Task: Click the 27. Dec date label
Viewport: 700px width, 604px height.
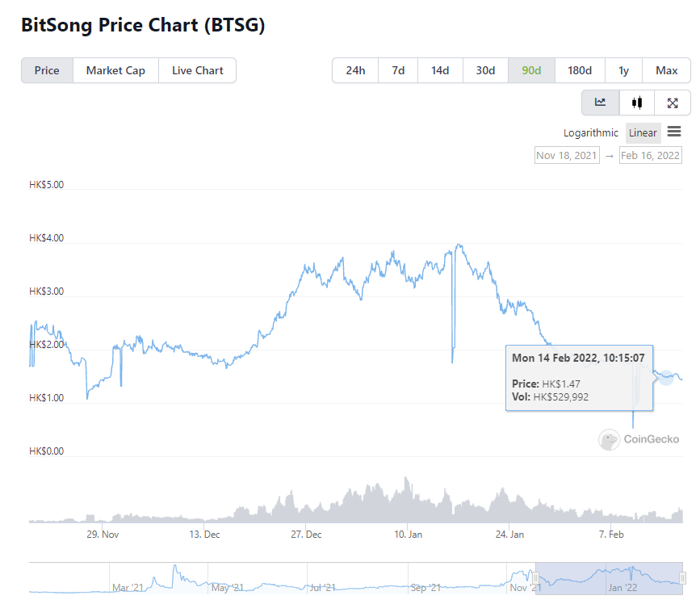Action: tap(306, 535)
